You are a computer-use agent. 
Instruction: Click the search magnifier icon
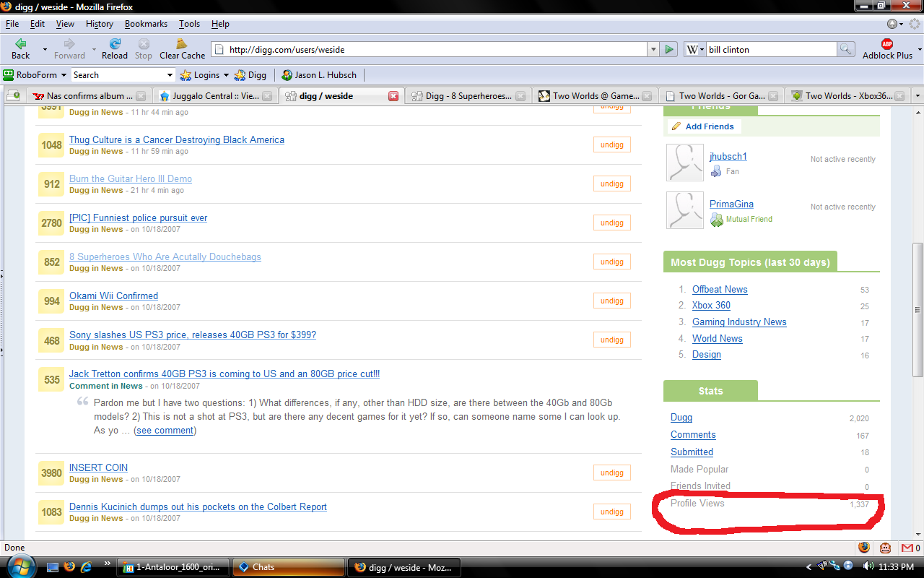846,50
